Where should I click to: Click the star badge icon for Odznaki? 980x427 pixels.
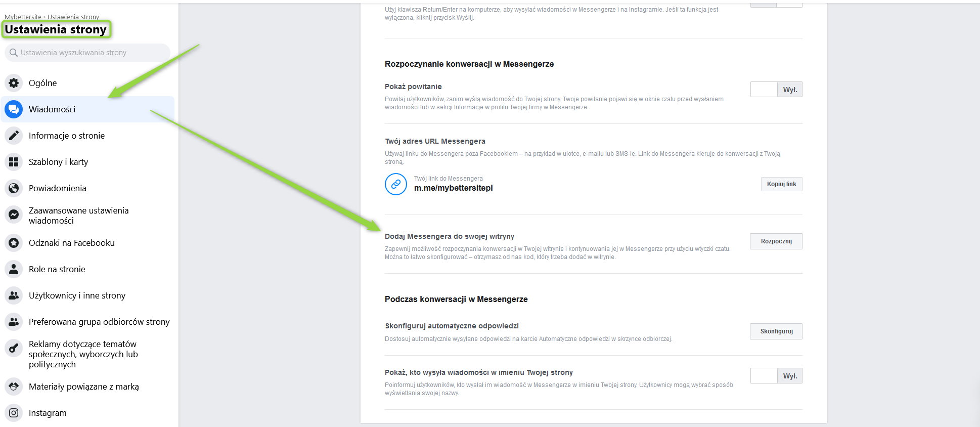tap(14, 243)
